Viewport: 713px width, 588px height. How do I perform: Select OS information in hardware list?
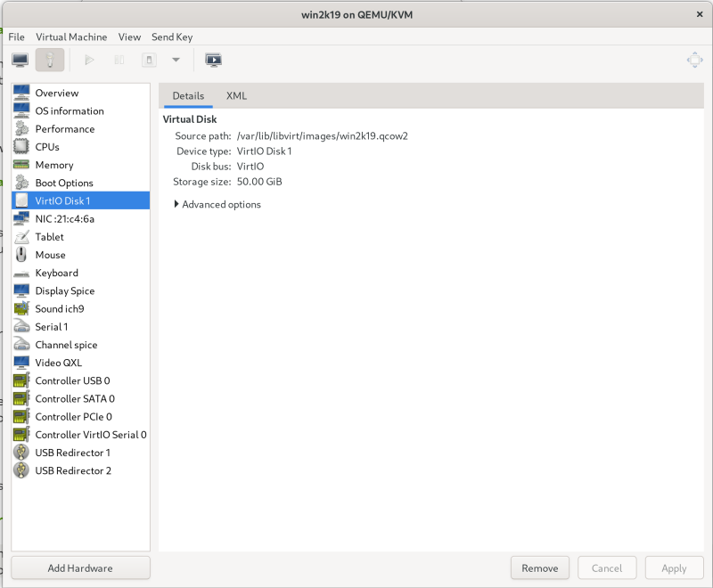(x=80, y=110)
